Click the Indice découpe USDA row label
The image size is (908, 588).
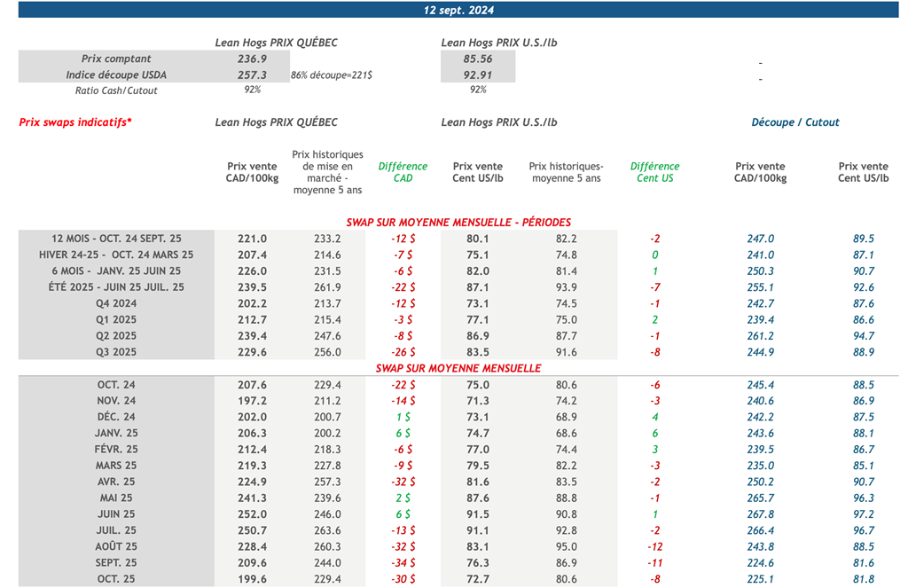tap(116, 74)
